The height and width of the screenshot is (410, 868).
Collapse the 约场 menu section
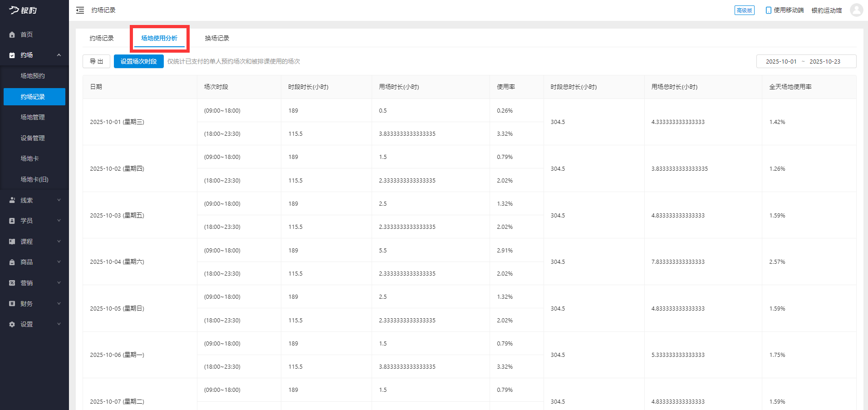pos(59,55)
